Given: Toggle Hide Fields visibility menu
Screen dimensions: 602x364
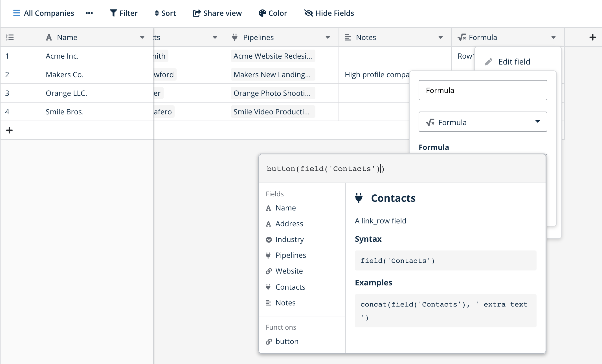Looking at the screenshot, I should (329, 13).
